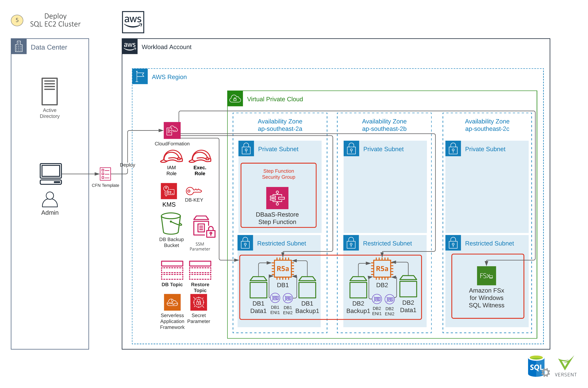
Task: Select the DB1 ENI1 network interface icon
Action: click(275, 298)
